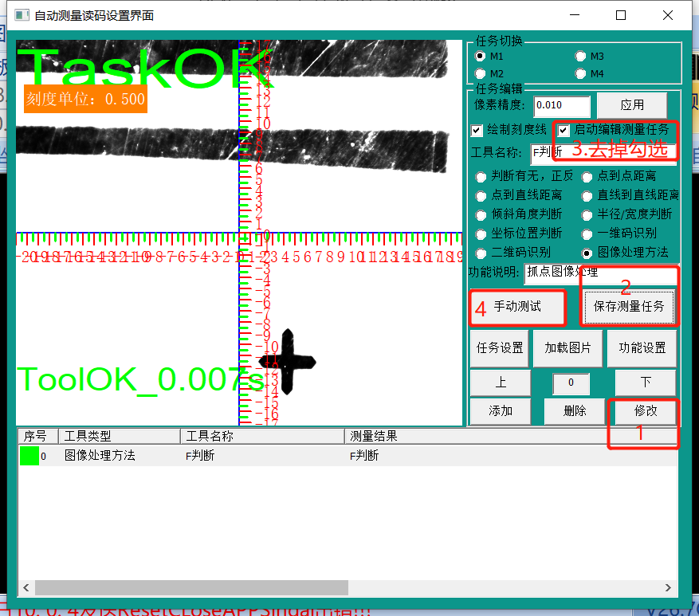Click the 删除 button
This screenshot has height=616, width=699.
pos(574,411)
